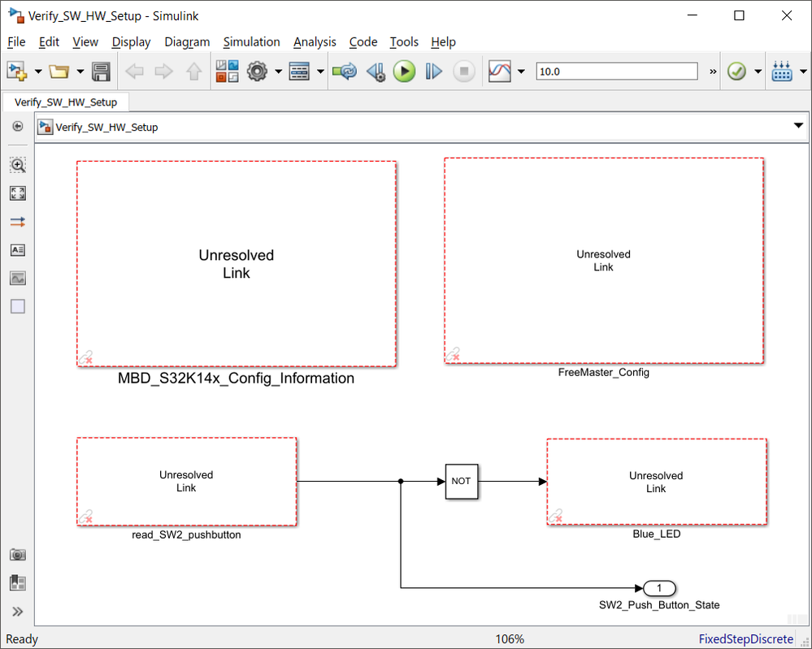Open the Simulation menu

point(252,42)
